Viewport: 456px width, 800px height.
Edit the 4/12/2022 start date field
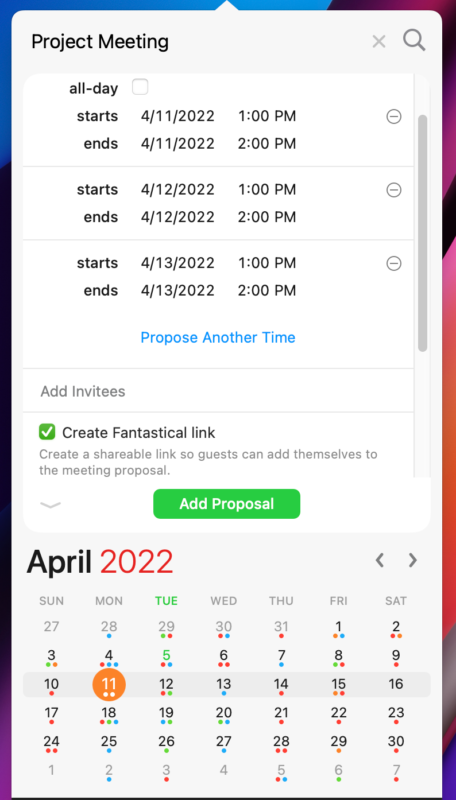(x=178, y=190)
